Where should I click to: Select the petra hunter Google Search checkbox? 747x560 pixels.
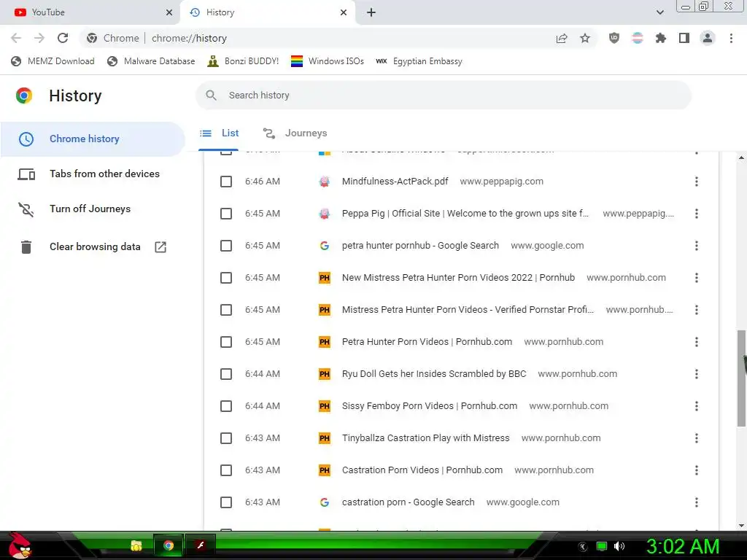226,246
